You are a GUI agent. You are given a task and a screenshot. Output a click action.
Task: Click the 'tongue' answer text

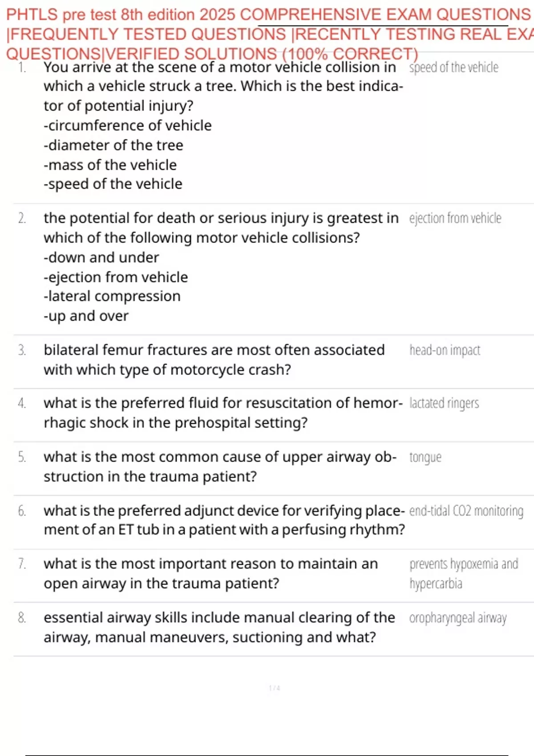(x=425, y=457)
